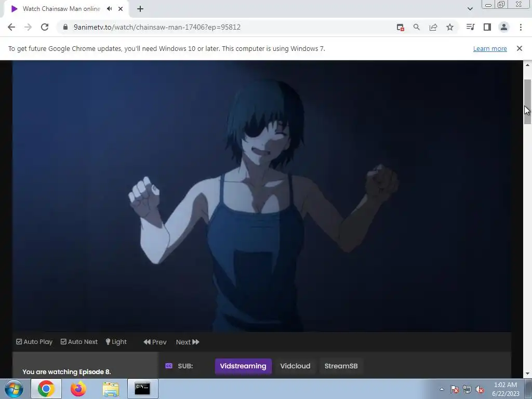Dismiss the Chrome update notification bar

tap(520, 48)
